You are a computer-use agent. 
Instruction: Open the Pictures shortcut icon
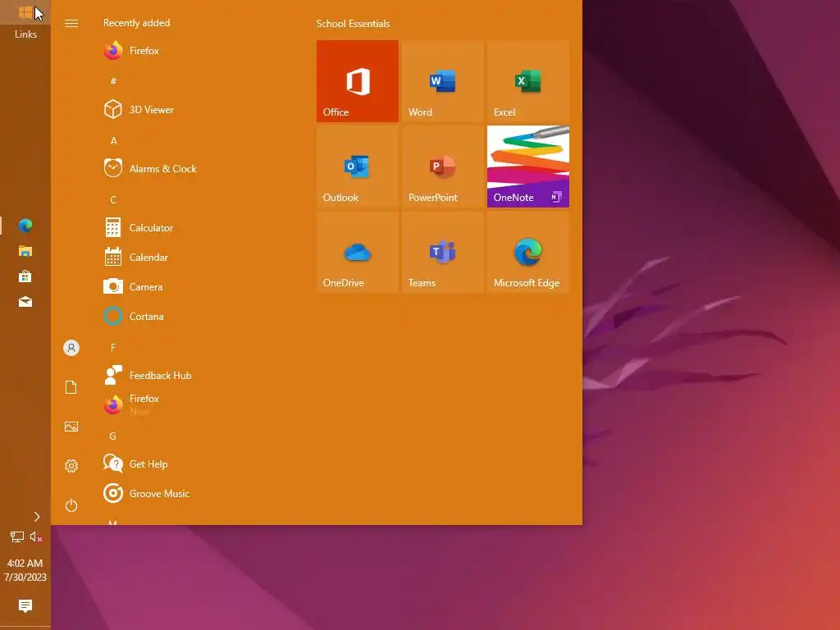[x=71, y=427]
